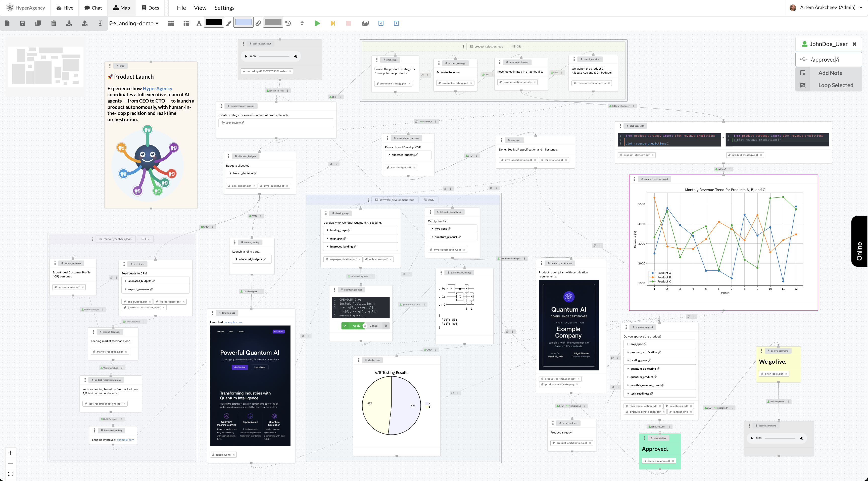Viewport: 868px width, 481px height.
Task: Click the download import icon
Action: pyautogui.click(x=69, y=23)
